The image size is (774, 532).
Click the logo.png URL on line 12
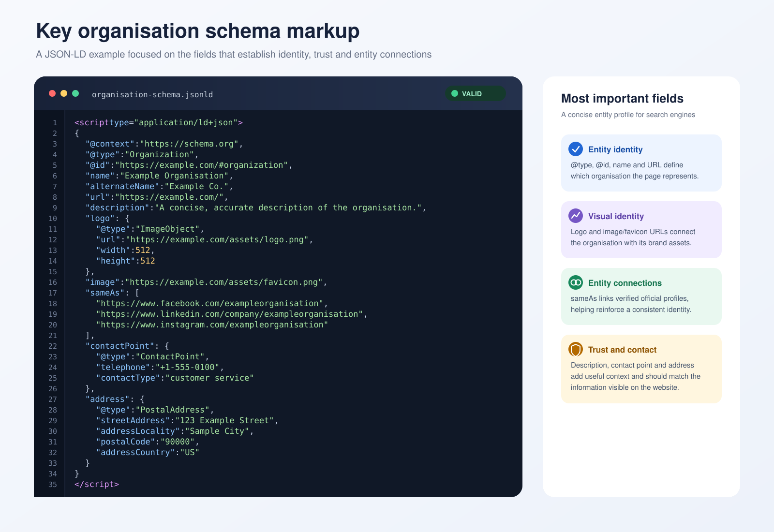click(217, 239)
